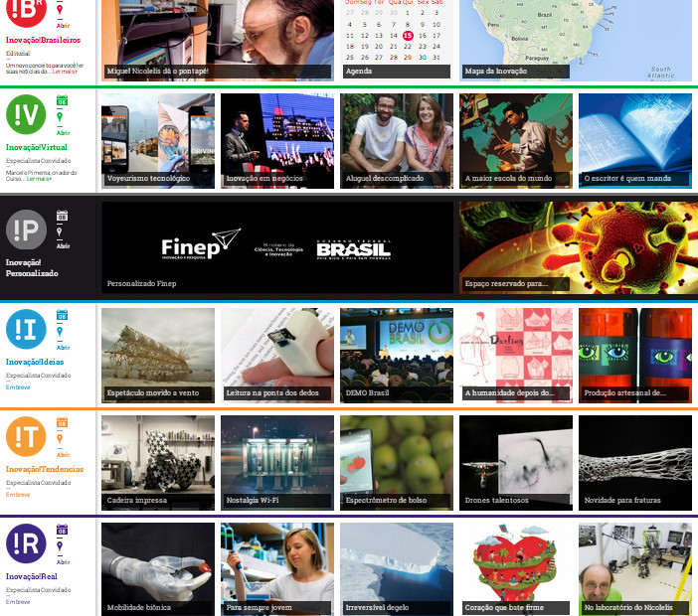This screenshot has width=698, height=616.
Task: Expand the Inovação!Brasileiros row with Abrir
Action: click(63, 26)
